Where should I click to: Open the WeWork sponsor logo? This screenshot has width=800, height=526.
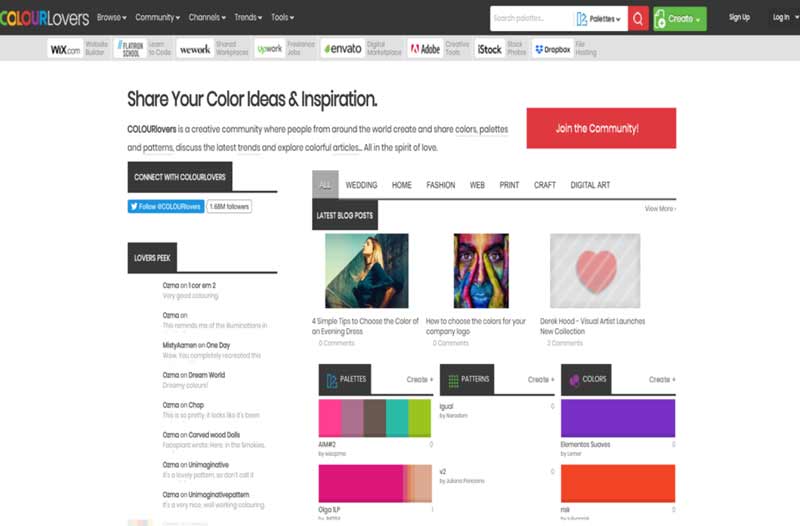pyautogui.click(x=195, y=49)
